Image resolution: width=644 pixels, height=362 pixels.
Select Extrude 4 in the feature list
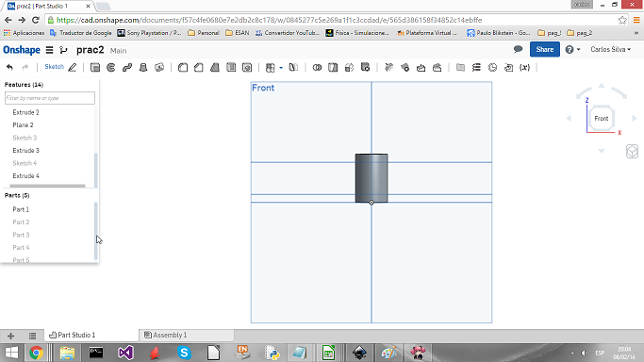coord(25,175)
